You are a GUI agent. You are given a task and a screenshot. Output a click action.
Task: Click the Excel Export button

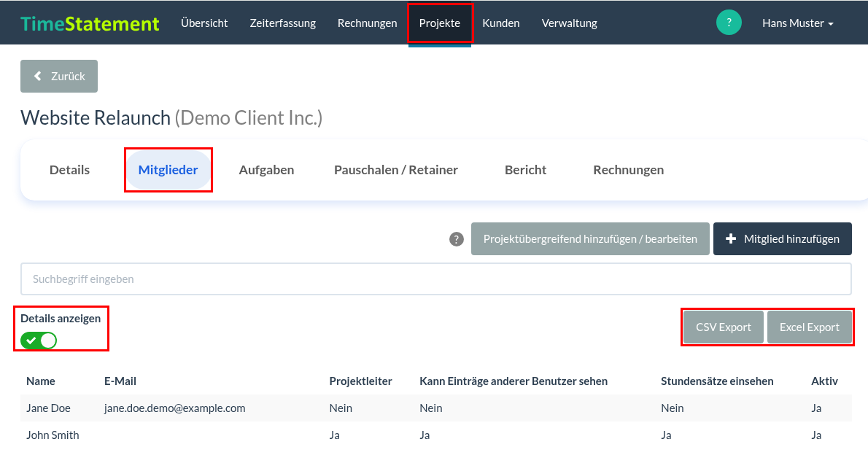[810, 327]
